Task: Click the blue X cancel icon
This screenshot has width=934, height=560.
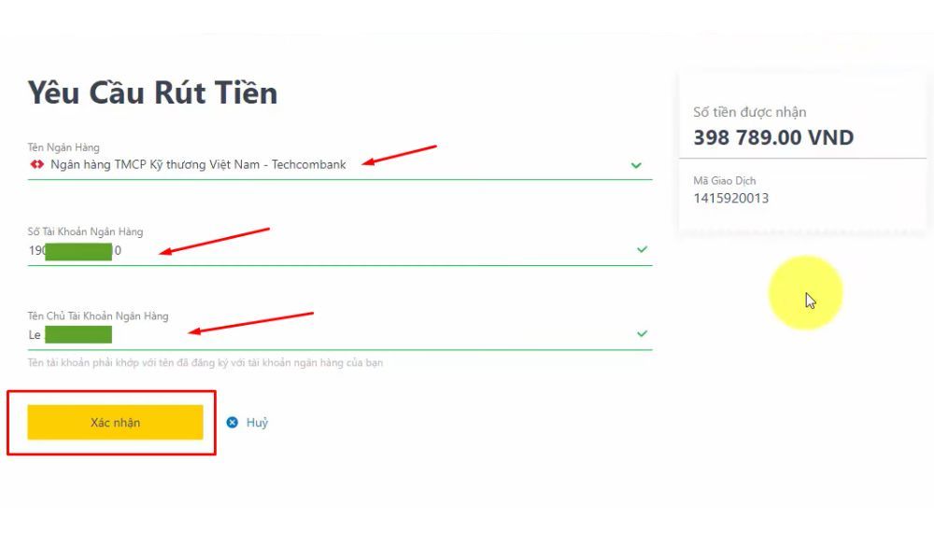Action: click(233, 422)
